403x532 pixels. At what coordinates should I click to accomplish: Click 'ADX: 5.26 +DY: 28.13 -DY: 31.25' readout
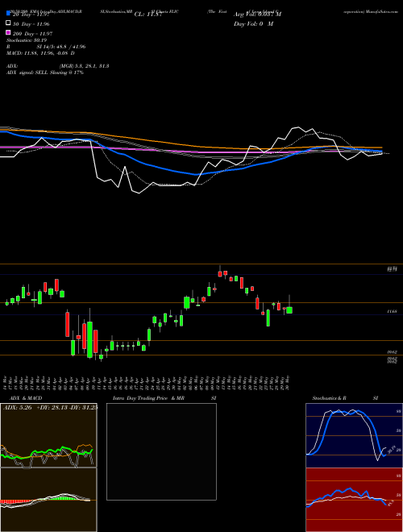coord(51,408)
